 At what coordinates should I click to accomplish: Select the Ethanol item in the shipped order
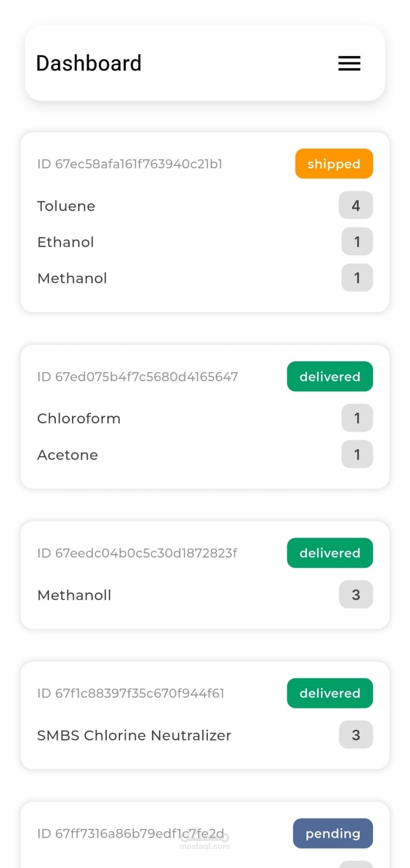66,242
